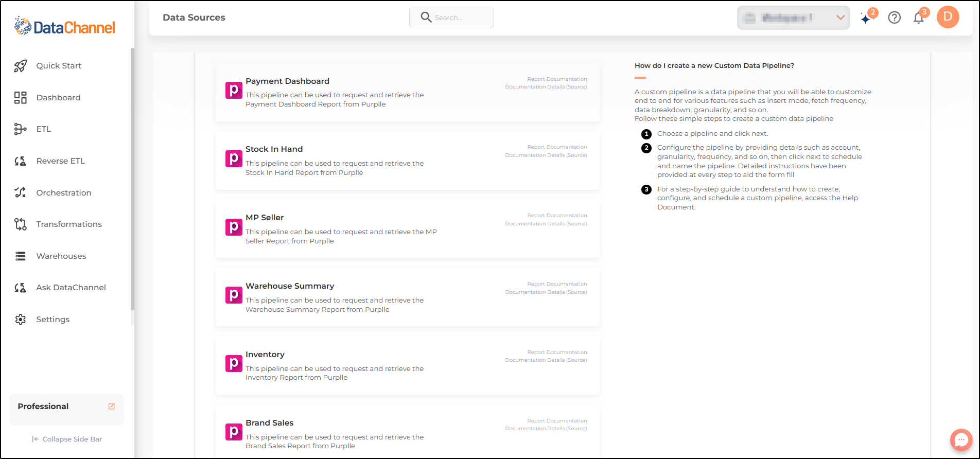Click the DataChannel logo
The width and height of the screenshot is (980, 459).
point(65,26)
